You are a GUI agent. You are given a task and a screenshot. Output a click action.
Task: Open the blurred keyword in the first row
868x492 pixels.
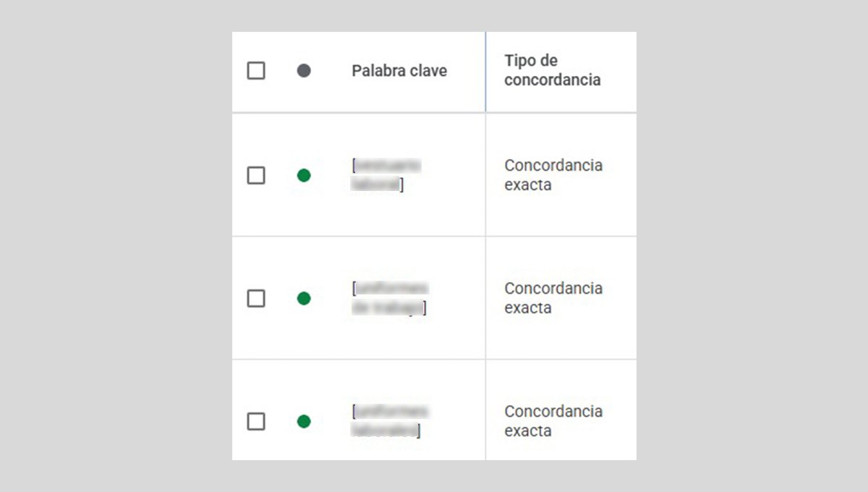[x=386, y=175]
